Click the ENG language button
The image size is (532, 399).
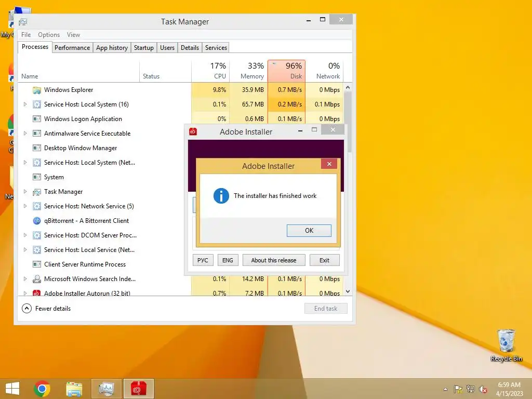tap(228, 260)
